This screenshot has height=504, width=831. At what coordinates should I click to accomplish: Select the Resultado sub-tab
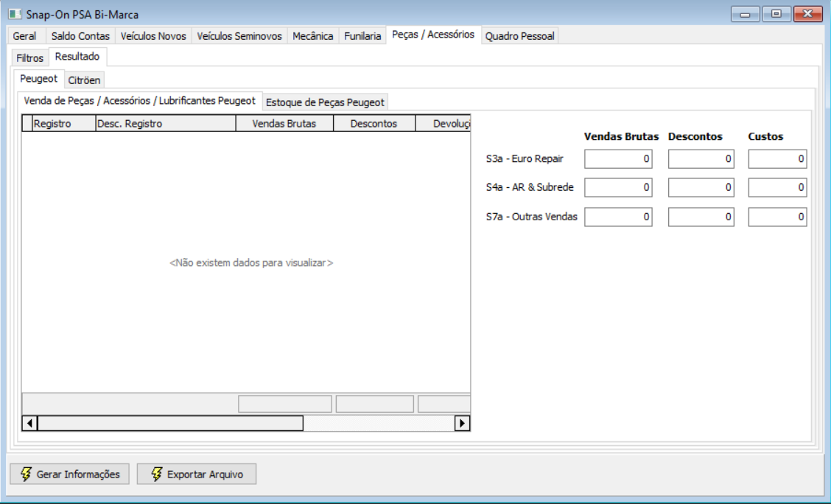[77, 56]
